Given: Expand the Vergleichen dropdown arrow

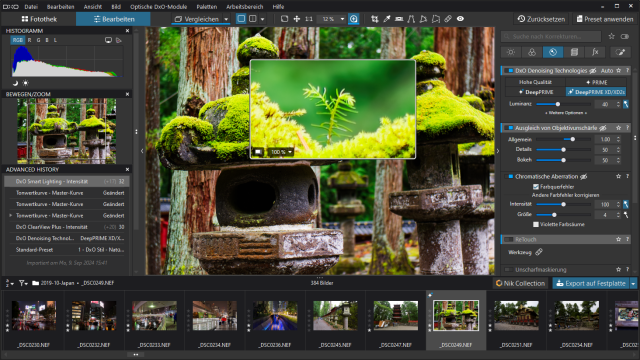Looking at the screenshot, I should tap(226, 19).
